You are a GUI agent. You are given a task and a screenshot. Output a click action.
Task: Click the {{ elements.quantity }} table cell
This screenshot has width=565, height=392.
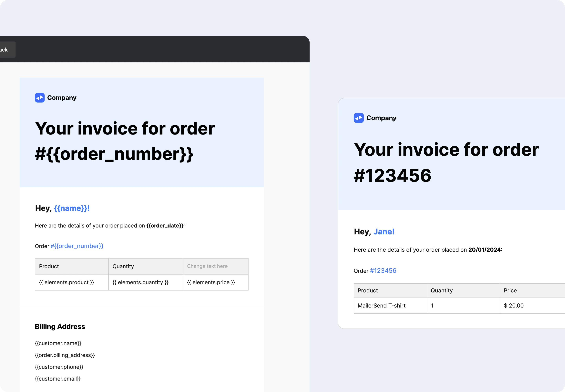pyautogui.click(x=146, y=282)
